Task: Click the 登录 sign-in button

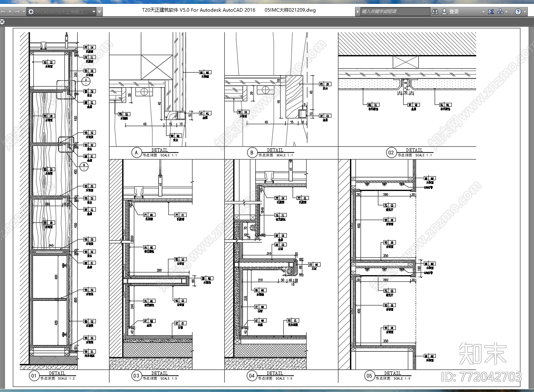Action: 454,12
